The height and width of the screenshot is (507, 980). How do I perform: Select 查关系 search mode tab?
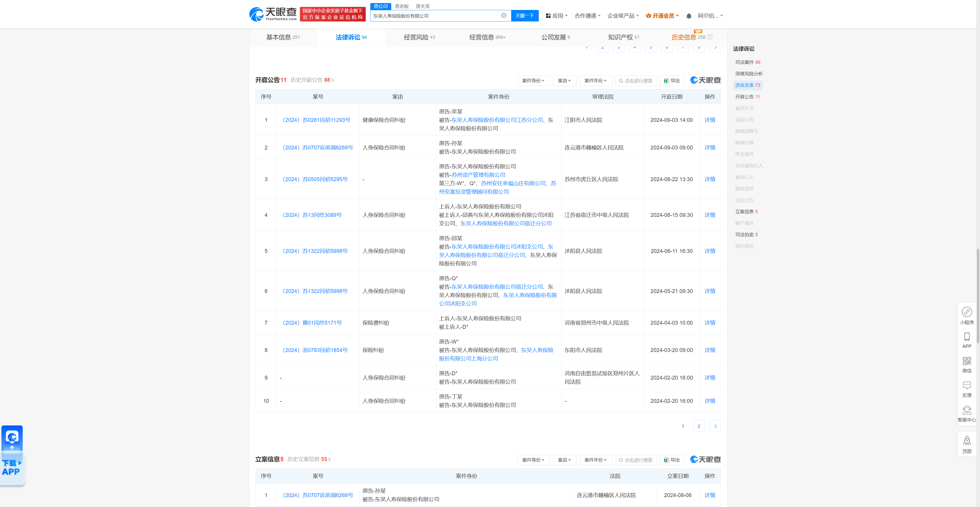coord(423,6)
